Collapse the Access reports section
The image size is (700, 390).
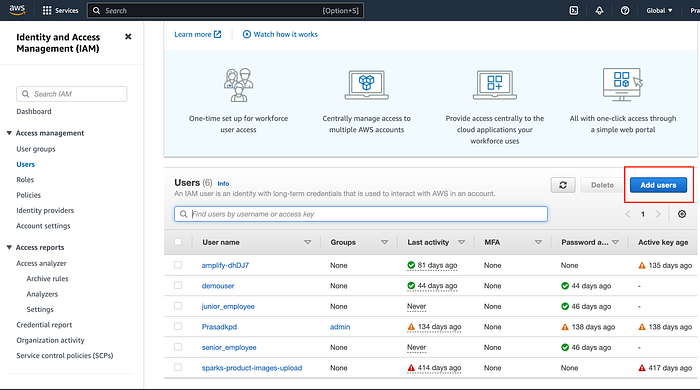[x=9, y=247]
